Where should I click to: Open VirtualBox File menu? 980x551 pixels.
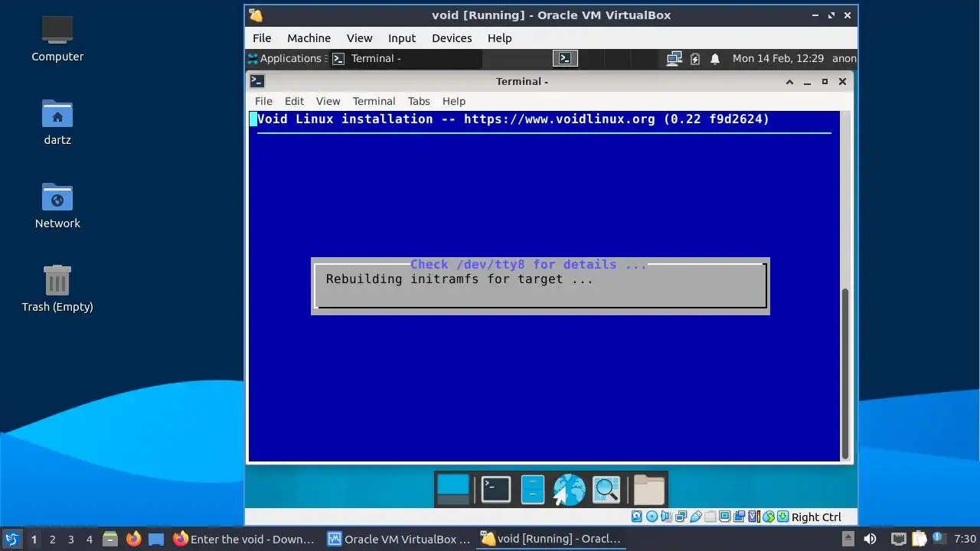(262, 37)
